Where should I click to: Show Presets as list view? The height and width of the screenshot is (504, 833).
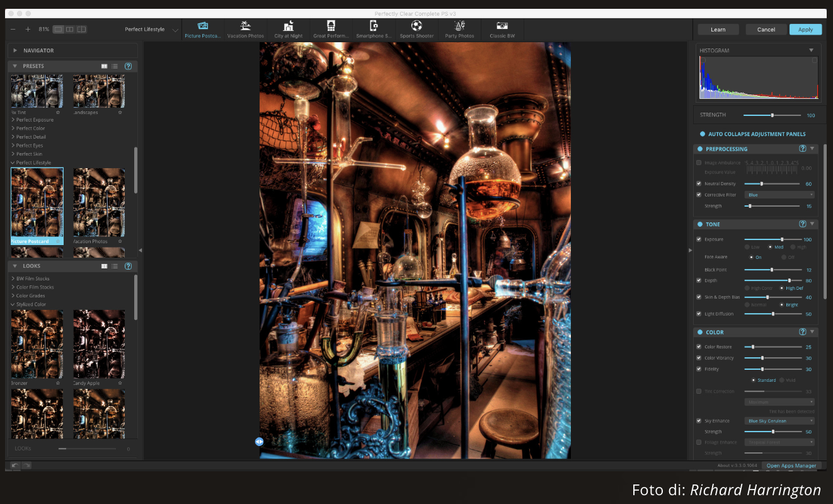(x=115, y=66)
